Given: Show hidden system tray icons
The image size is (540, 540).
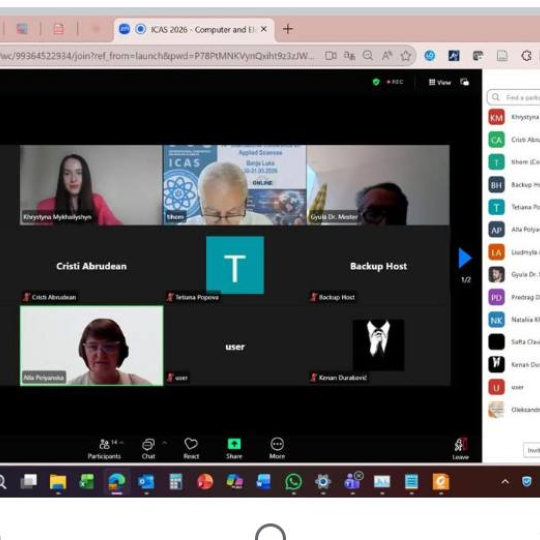Looking at the screenshot, I should (505, 482).
